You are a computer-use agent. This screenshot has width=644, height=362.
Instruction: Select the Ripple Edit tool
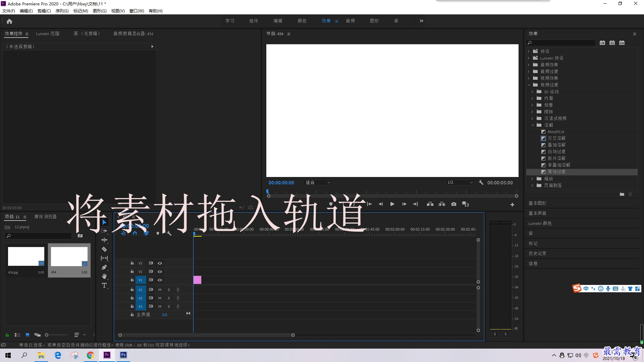104,240
